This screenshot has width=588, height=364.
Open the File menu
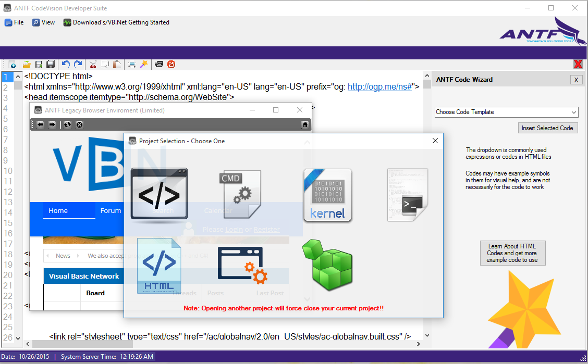click(14, 22)
